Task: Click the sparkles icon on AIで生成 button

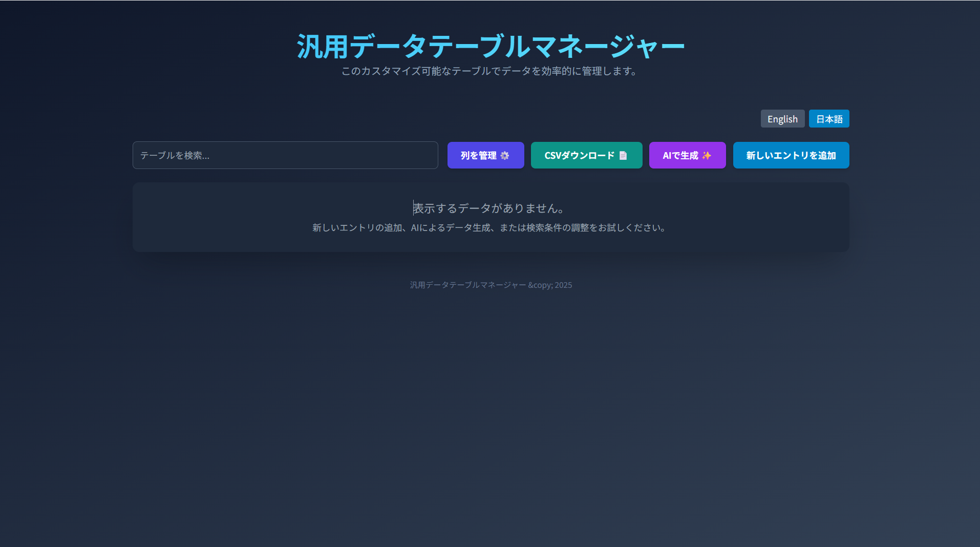Action: 707,156
